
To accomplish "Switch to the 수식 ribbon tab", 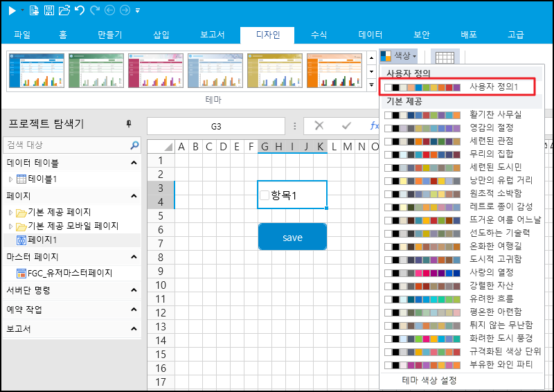I will click(319, 35).
